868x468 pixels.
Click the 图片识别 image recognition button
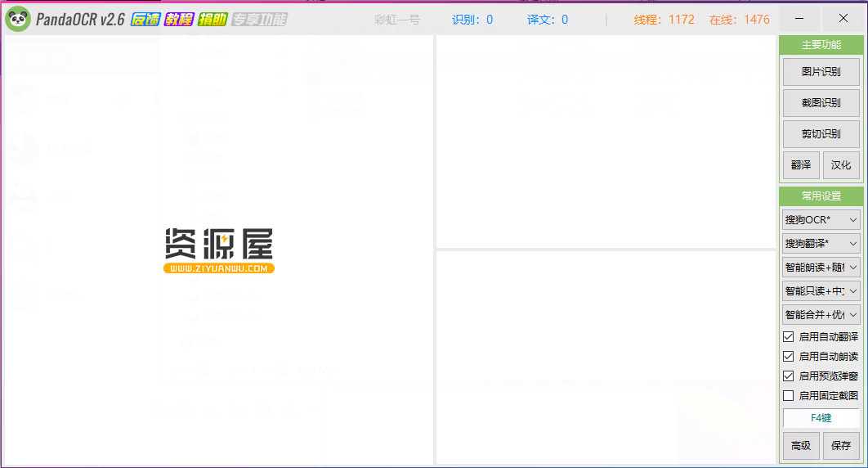(821, 72)
